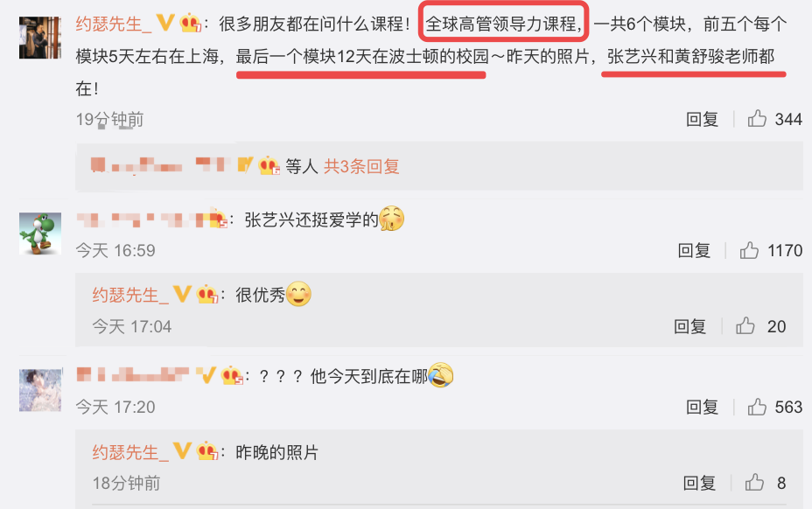This screenshot has width=812, height=509.
Task: Open the green Yoshi avatar
Action: tap(40, 234)
